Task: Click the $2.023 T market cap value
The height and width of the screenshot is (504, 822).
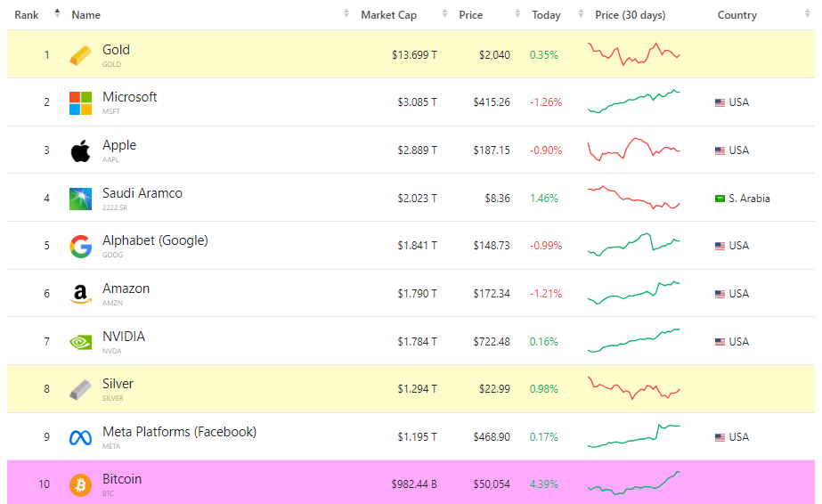Action: [417, 199]
